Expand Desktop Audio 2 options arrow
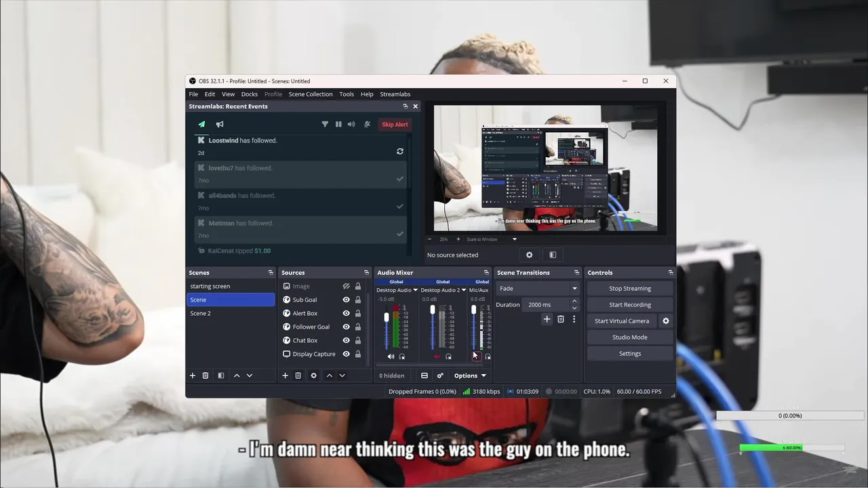The width and height of the screenshot is (868, 488). coord(464,290)
